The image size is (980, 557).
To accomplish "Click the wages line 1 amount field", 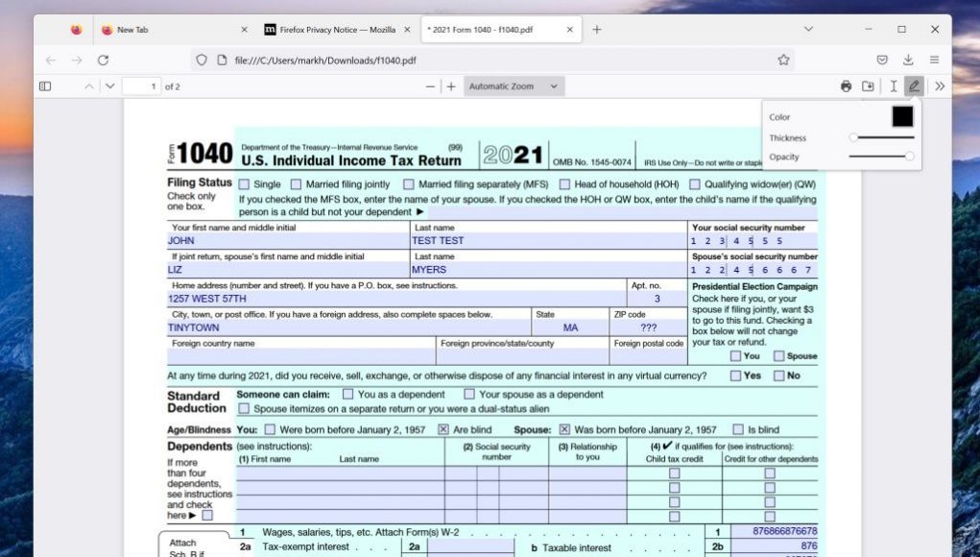I will click(x=775, y=531).
